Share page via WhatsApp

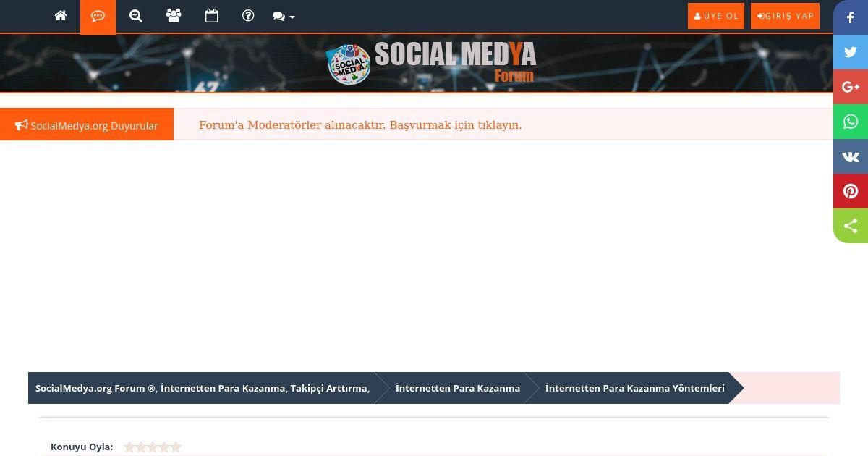tap(851, 122)
